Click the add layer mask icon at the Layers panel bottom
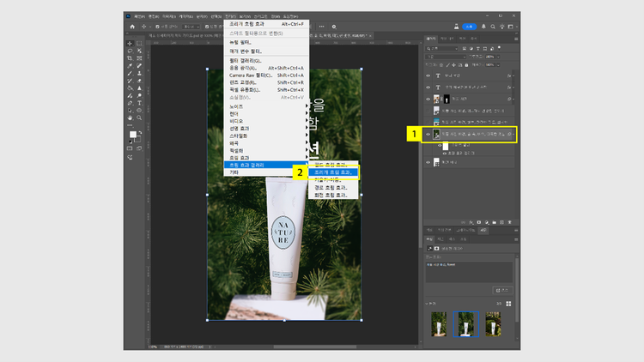 coord(479,222)
